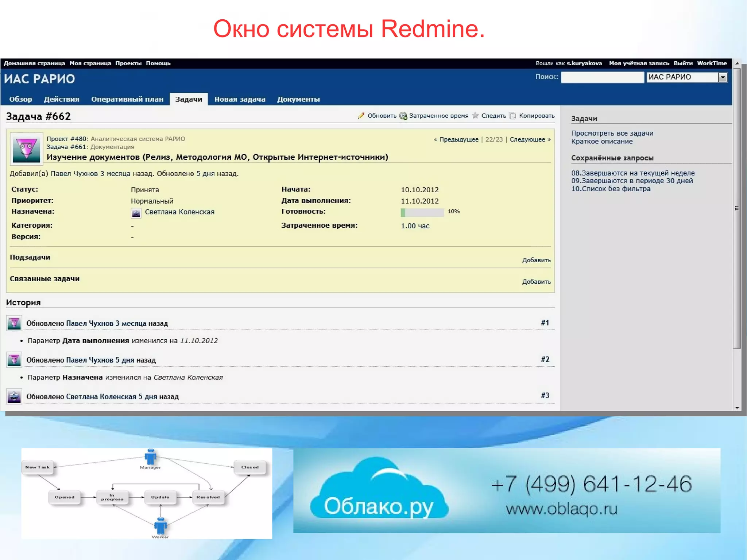Screen dimensions: 747x560
Task: Click history anchor #2
Action: click(x=545, y=359)
